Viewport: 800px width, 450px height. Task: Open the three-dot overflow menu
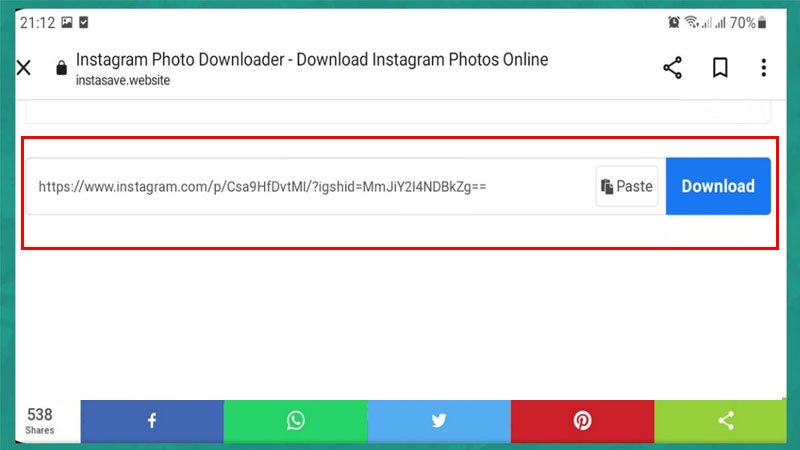763,67
